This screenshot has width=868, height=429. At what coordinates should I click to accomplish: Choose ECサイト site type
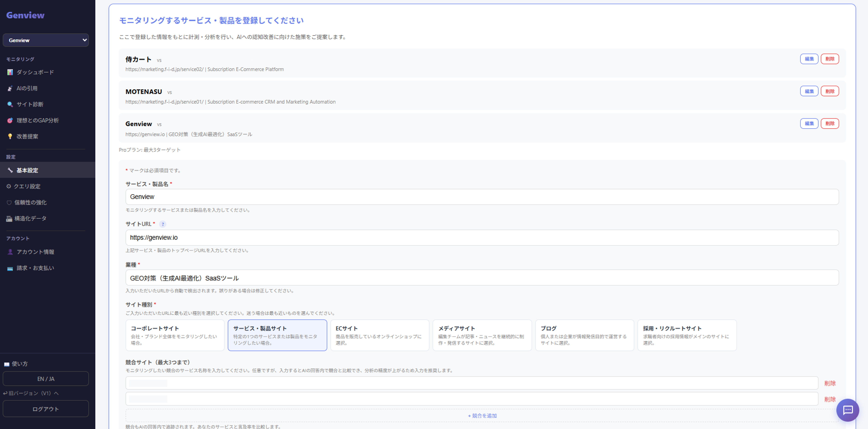(x=380, y=335)
